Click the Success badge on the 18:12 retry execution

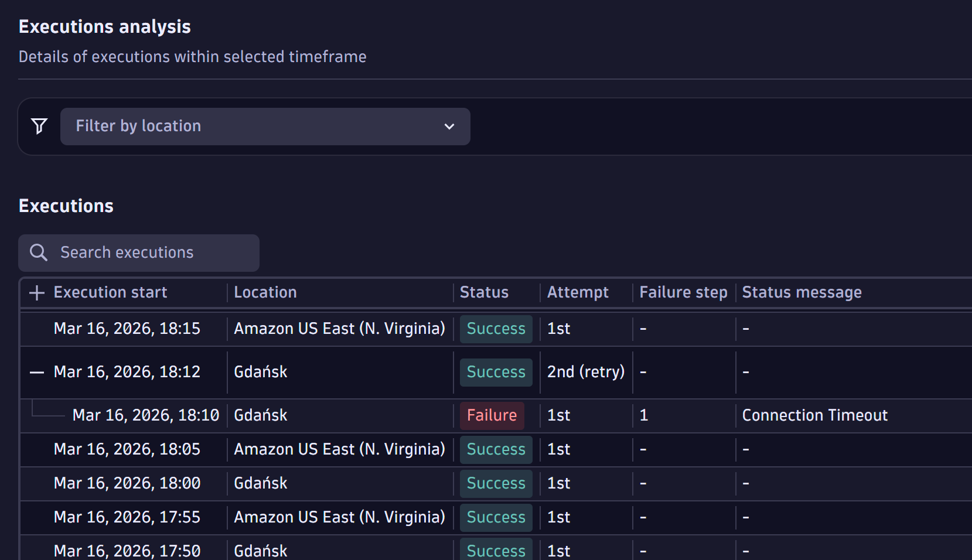point(496,372)
